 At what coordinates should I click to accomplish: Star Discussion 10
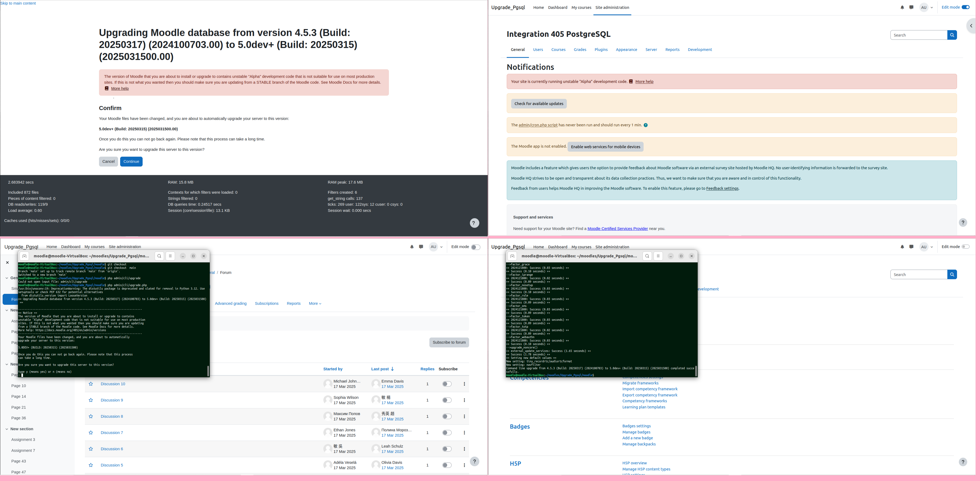91,384
